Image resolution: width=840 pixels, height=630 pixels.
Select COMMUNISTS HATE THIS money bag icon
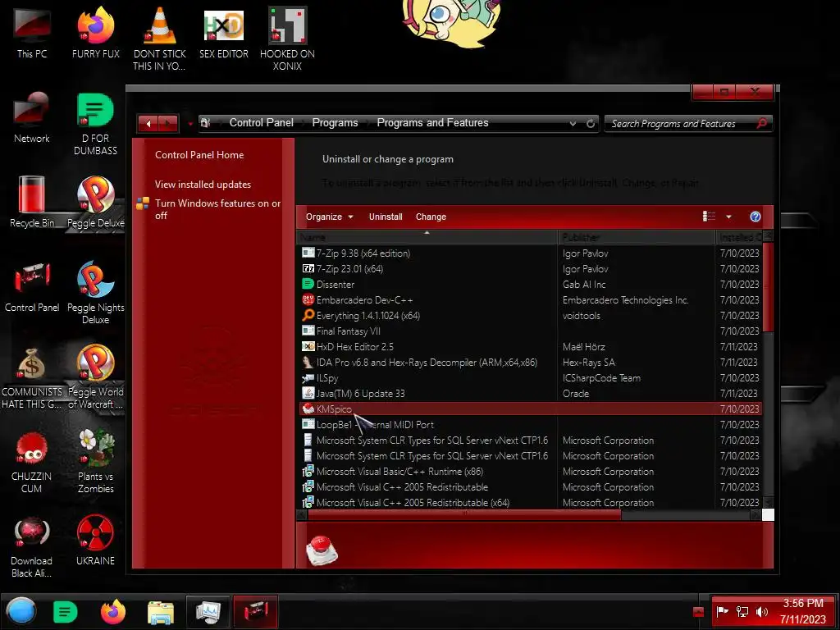32,378
